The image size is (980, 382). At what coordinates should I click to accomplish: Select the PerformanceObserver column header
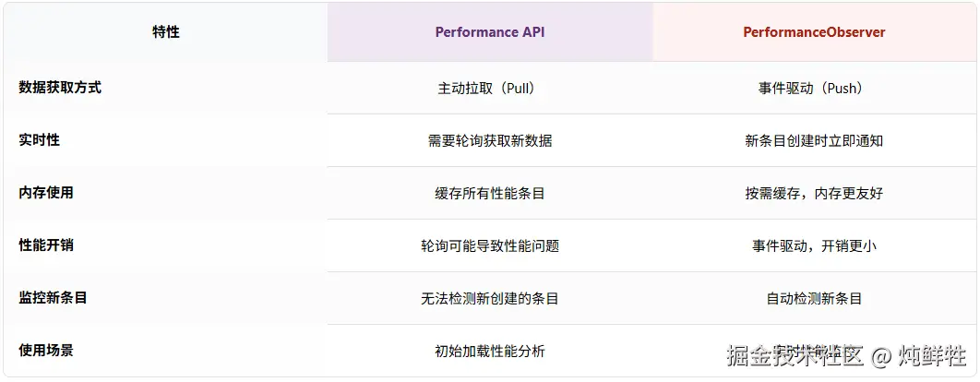[x=814, y=32]
